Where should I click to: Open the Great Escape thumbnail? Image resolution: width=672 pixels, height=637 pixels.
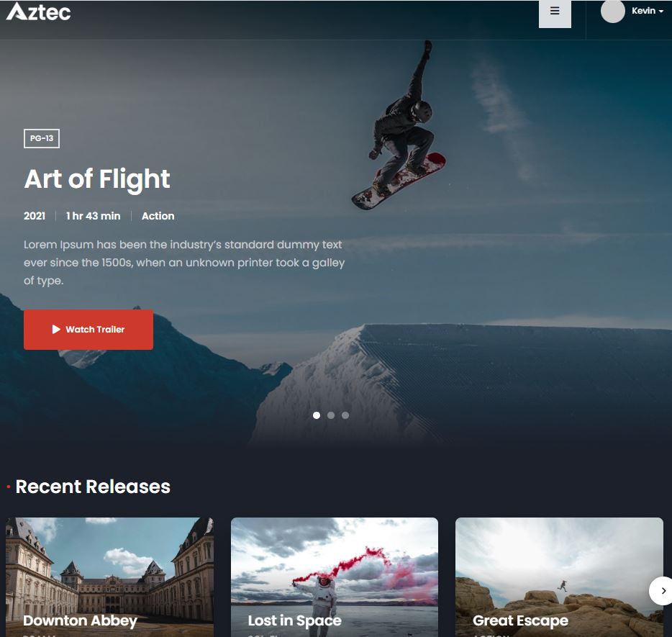[559, 577]
